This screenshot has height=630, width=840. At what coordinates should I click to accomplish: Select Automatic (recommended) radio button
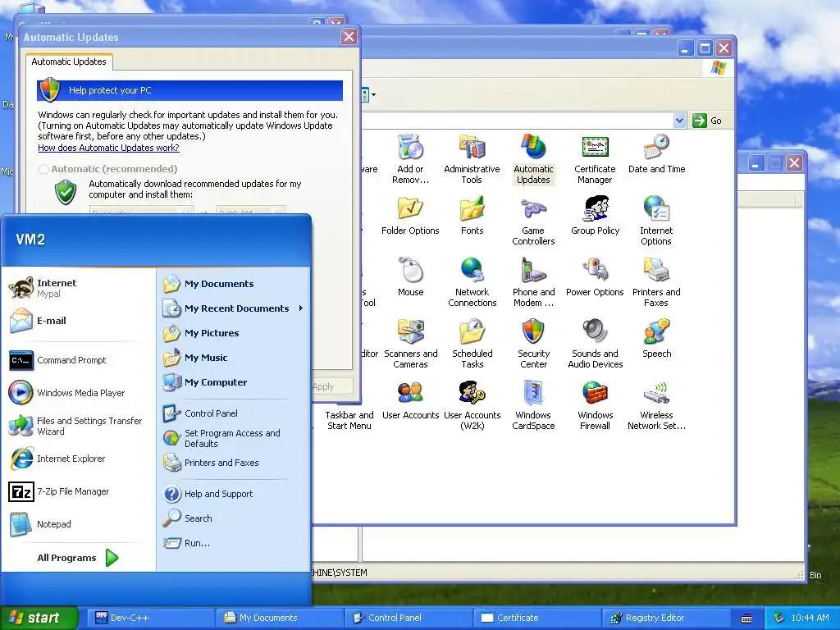pos(44,169)
